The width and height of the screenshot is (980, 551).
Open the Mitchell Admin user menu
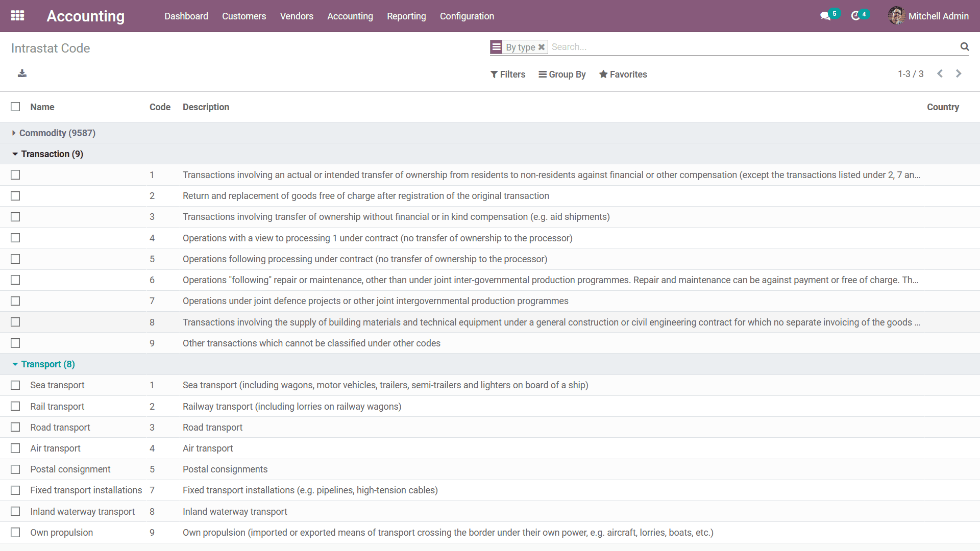point(928,16)
